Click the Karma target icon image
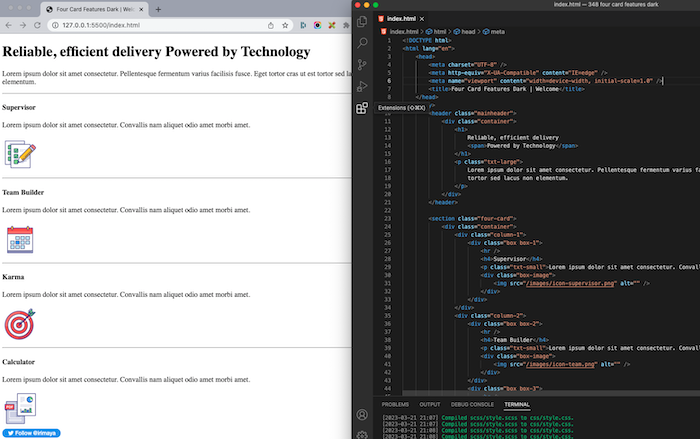 [20, 324]
